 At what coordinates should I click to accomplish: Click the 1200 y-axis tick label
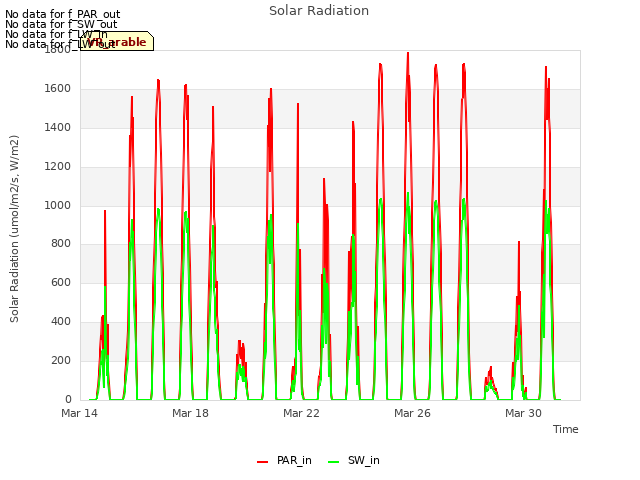click(58, 167)
